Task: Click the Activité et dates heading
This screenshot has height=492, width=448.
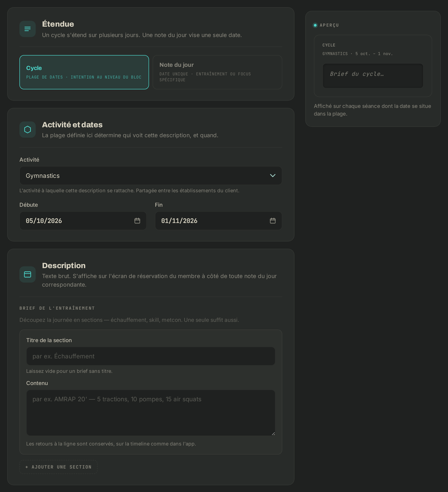Action: coord(72,125)
